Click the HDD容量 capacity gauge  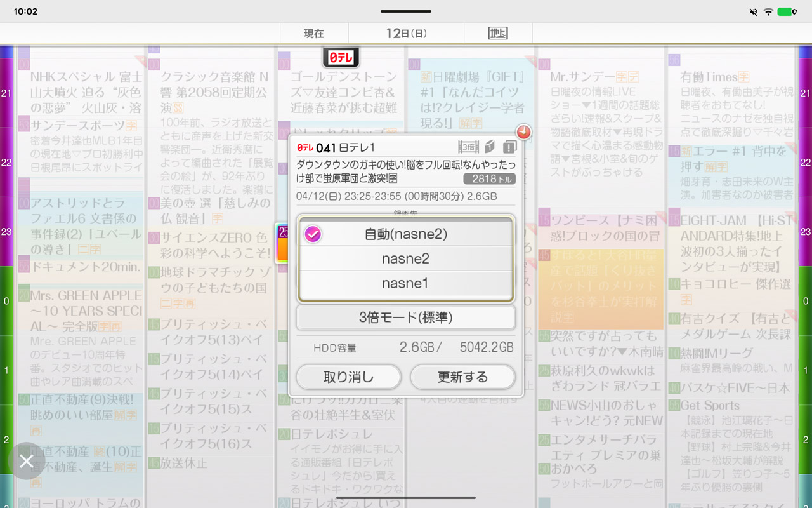(405, 347)
